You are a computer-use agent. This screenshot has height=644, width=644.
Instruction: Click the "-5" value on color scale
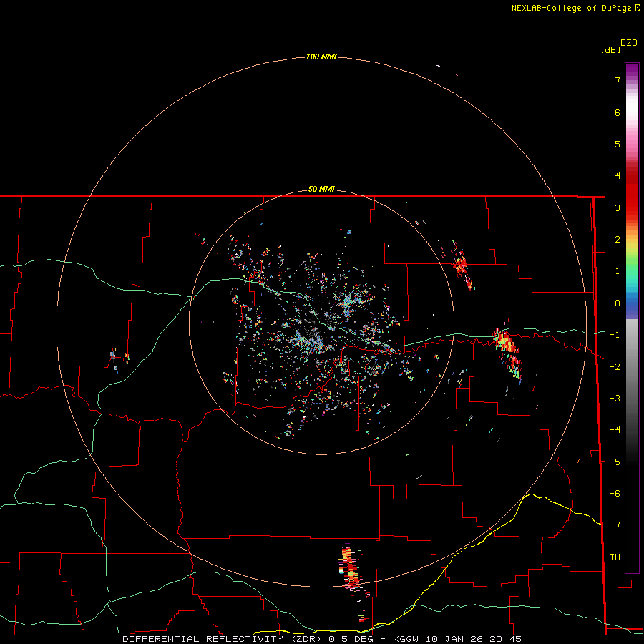click(x=615, y=462)
